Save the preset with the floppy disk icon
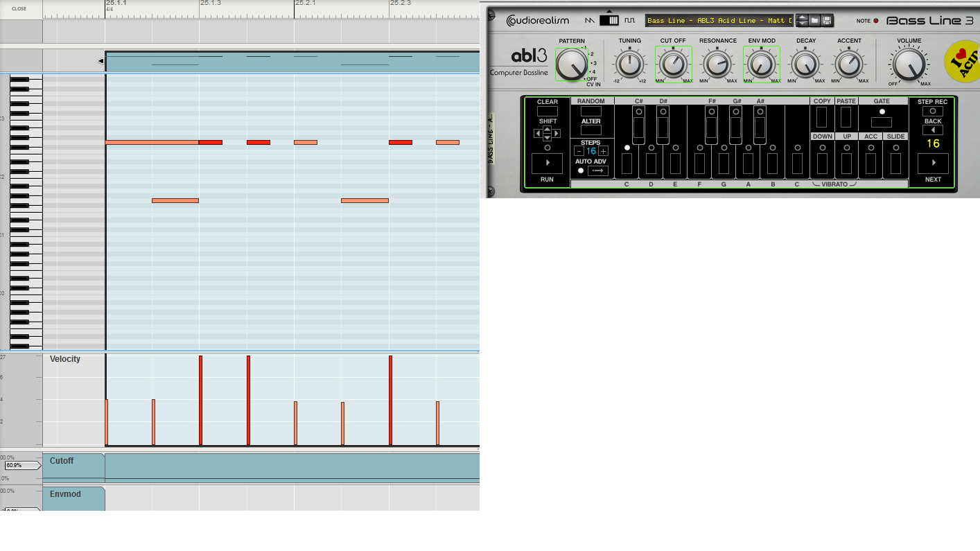This screenshot has height=551, width=980. tap(826, 21)
